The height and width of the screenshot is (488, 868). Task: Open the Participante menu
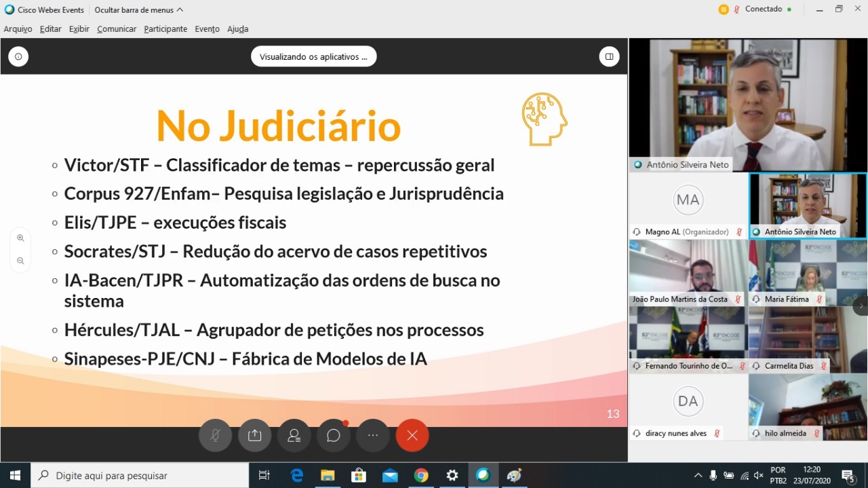pos(165,29)
